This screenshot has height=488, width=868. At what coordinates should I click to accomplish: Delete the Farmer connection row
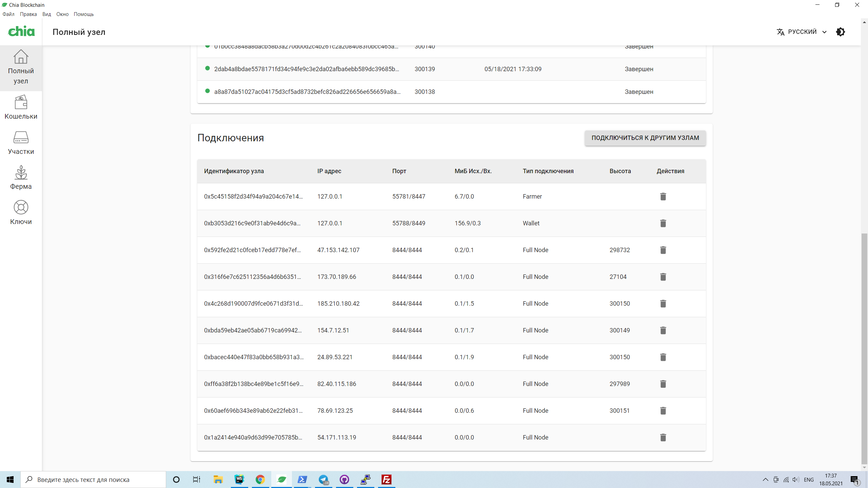[x=663, y=197]
